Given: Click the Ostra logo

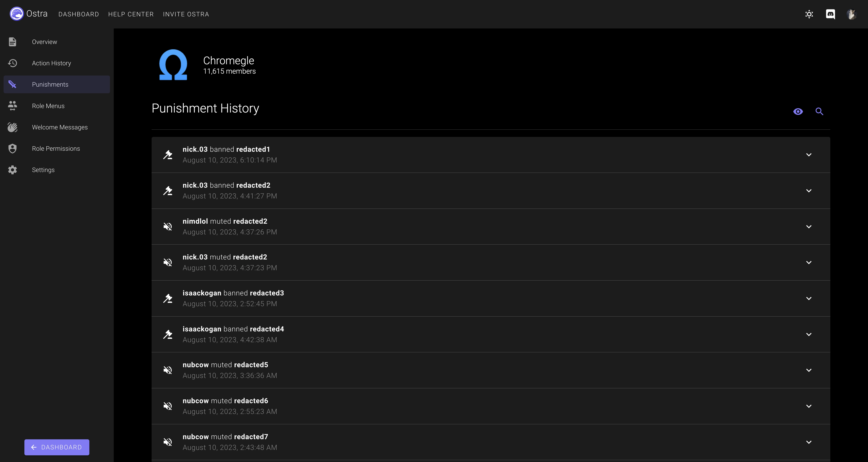Looking at the screenshot, I should (16, 13).
